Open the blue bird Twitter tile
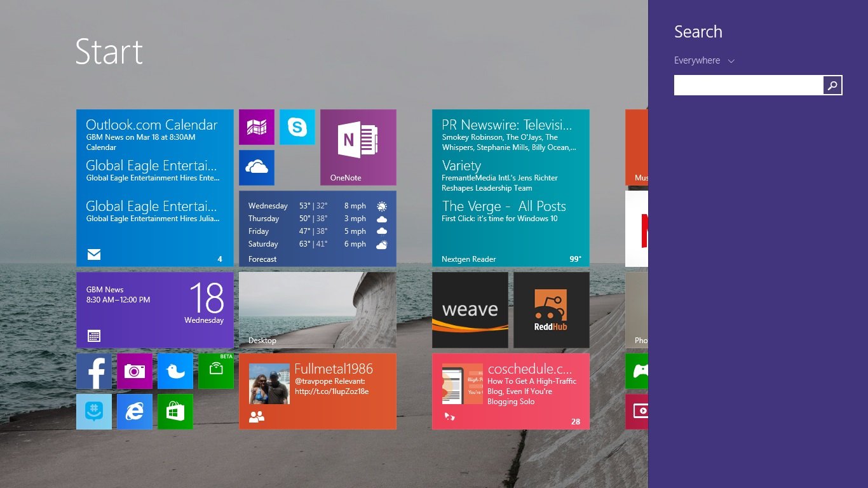868x488 pixels. pos(175,371)
